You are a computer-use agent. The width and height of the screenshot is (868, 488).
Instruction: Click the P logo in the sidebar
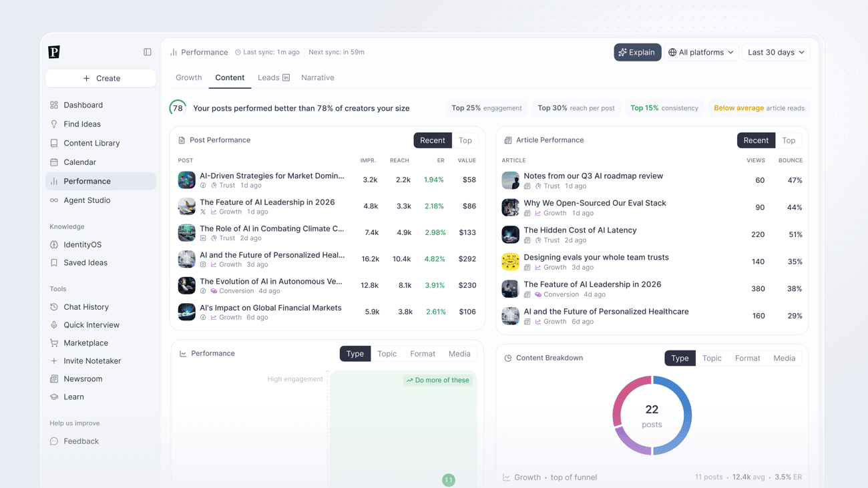[54, 52]
